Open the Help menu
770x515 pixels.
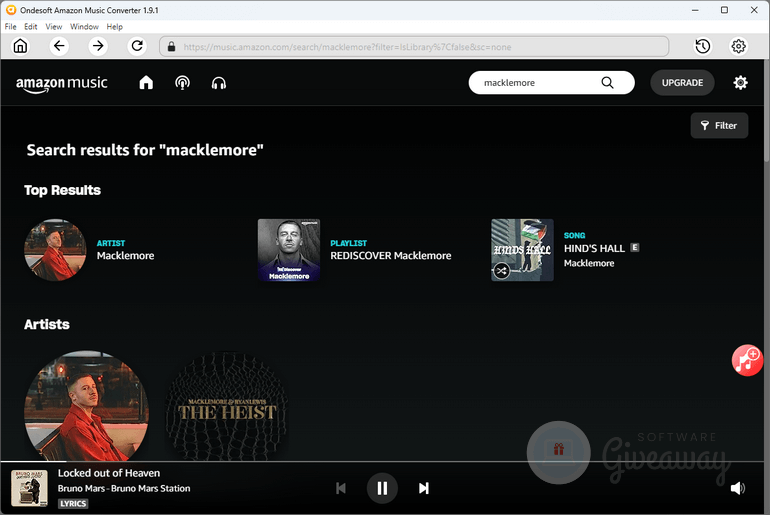[114, 27]
